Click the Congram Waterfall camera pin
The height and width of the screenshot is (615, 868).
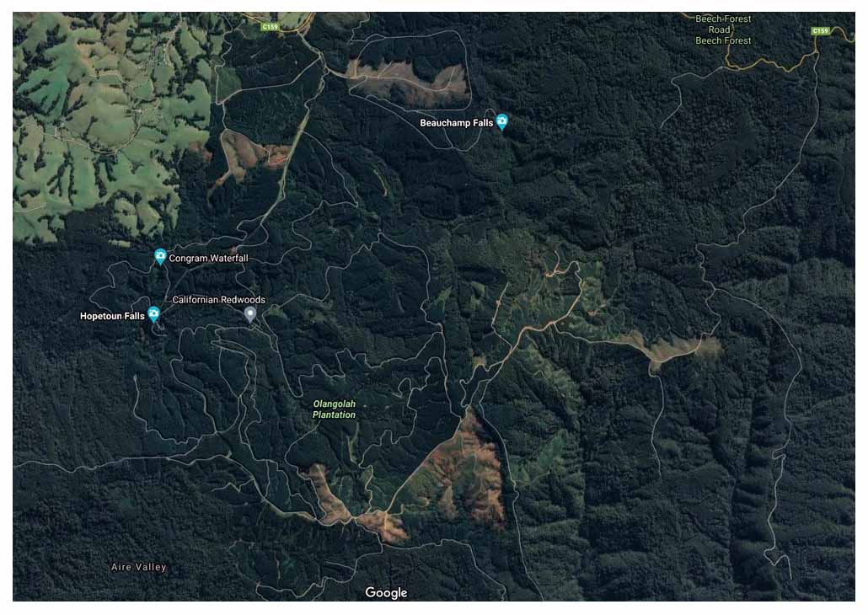160,257
